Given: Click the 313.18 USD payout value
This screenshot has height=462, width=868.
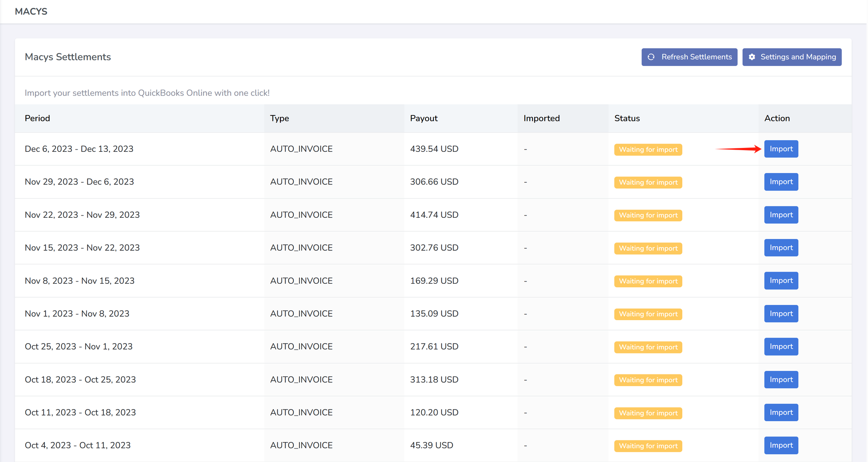Looking at the screenshot, I should (x=434, y=380).
